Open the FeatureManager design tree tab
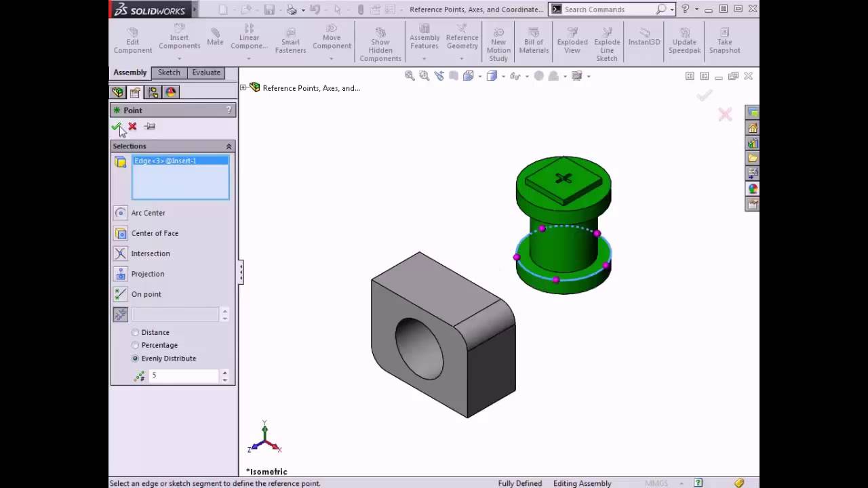The height and width of the screenshot is (488, 868). click(x=118, y=92)
